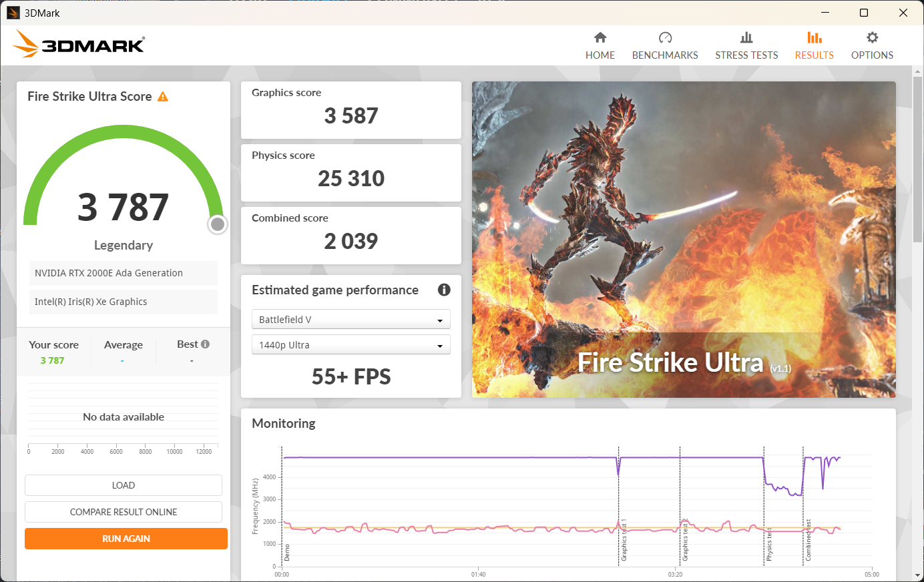Go to the BENCHMARKS tab label

pyautogui.click(x=665, y=55)
